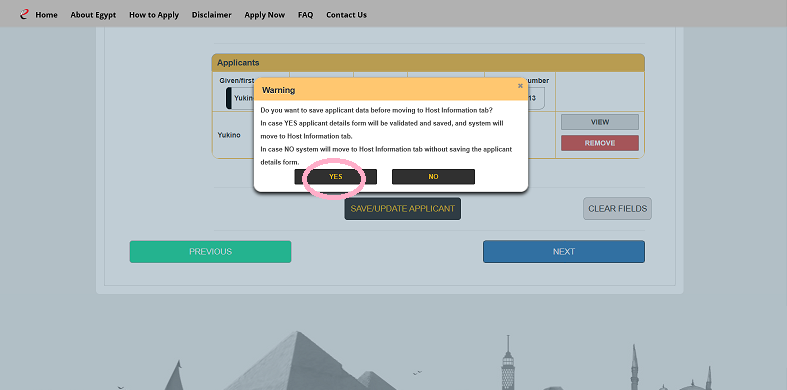Image resolution: width=787 pixels, height=390 pixels.
Task: Close the Warning dialog with X
Action: click(520, 86)
